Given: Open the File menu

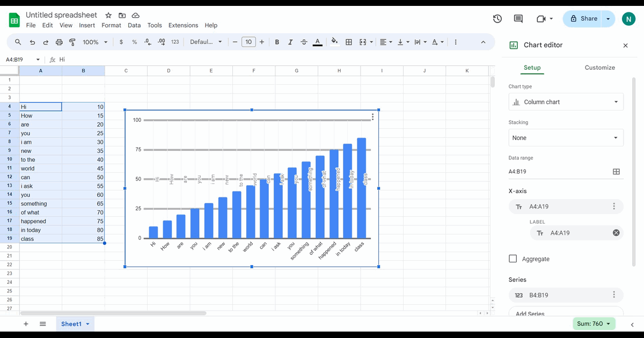Looking at the screenshot, I should coord(31,25).
